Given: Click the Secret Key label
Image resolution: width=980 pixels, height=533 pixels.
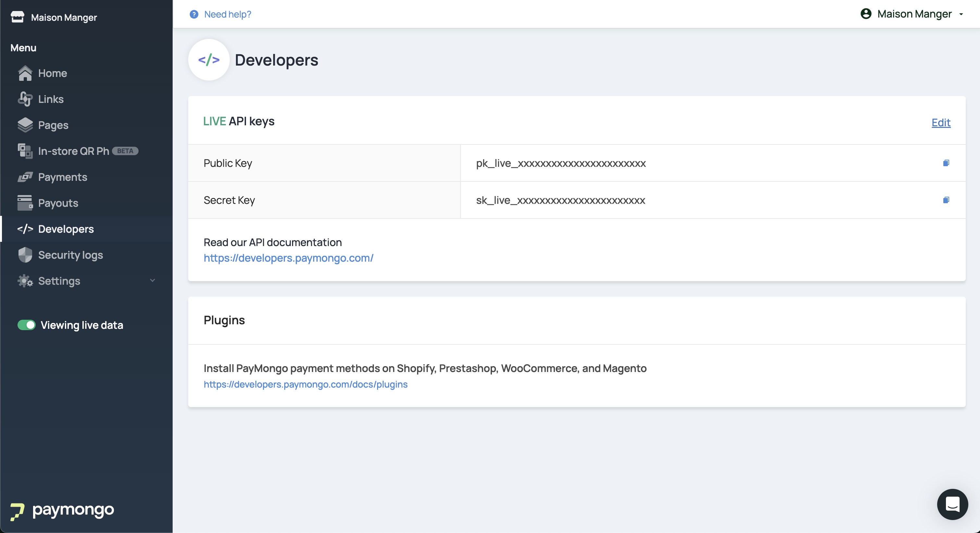Looking at the screenshot, I should coord(229,200).
